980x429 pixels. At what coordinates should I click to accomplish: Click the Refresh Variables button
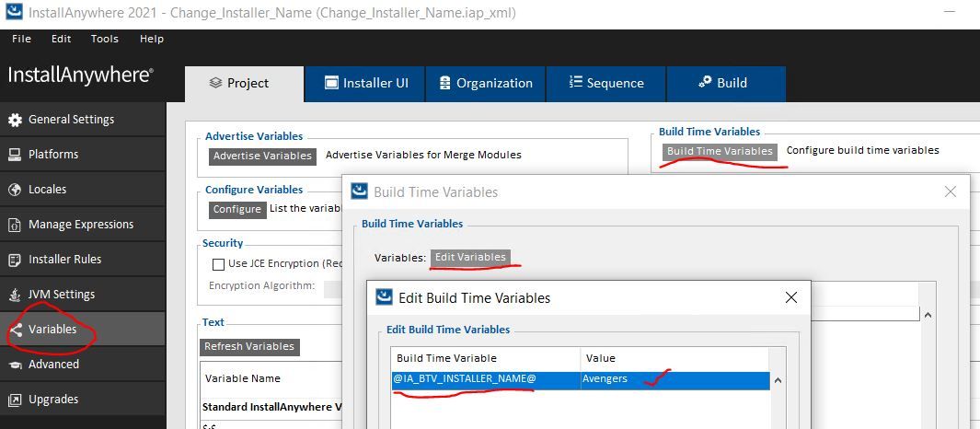[249, 346]
